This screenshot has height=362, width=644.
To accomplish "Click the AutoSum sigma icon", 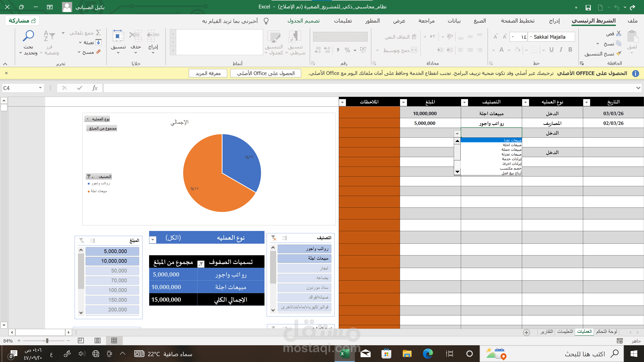I will (98, 33).
